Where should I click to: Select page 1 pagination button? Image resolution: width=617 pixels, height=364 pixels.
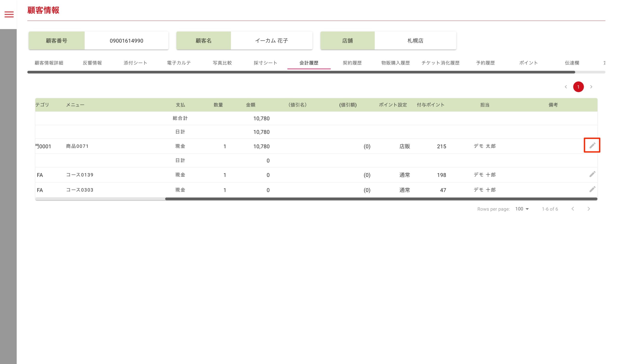pos(578,87)
